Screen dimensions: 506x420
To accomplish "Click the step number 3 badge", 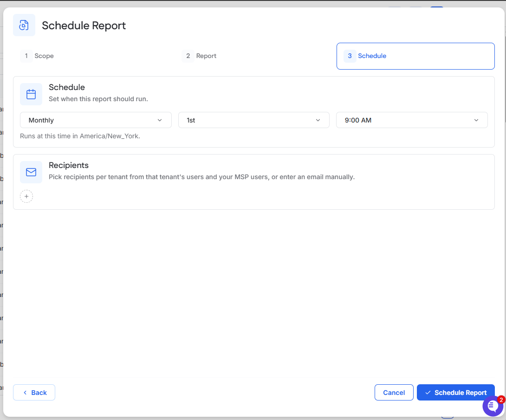I will [350, 56].
